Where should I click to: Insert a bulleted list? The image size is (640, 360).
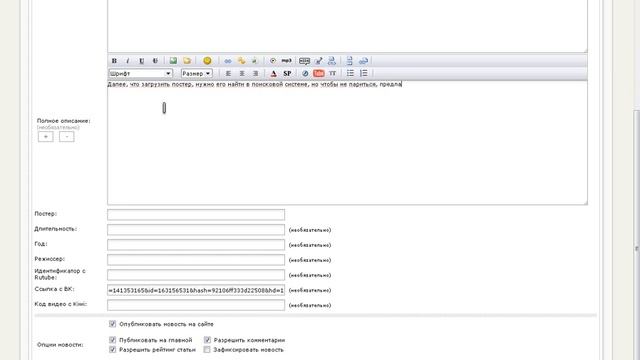(x=350, y=73)
